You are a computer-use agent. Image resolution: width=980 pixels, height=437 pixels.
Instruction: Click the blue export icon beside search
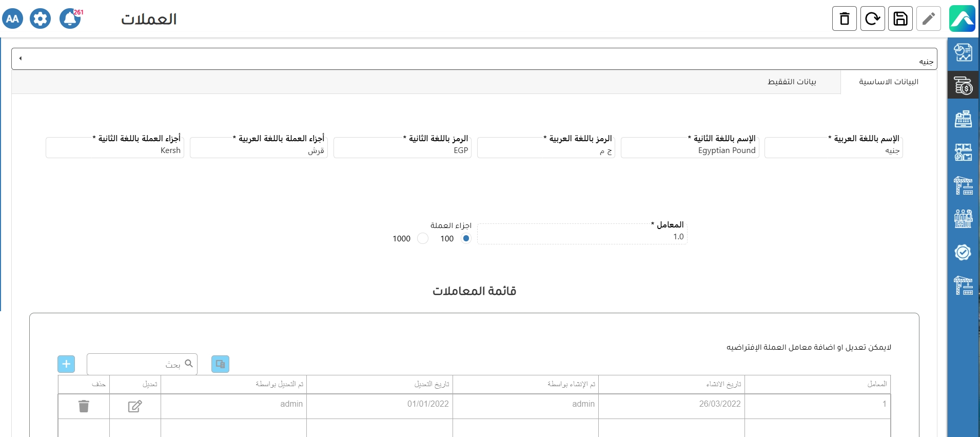(x=220, y=364)
